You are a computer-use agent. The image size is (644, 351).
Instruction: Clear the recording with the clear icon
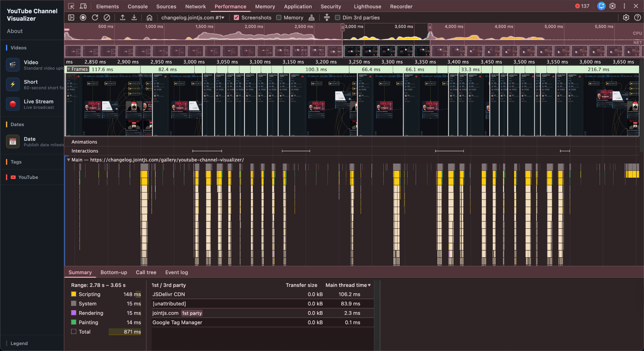107,18
